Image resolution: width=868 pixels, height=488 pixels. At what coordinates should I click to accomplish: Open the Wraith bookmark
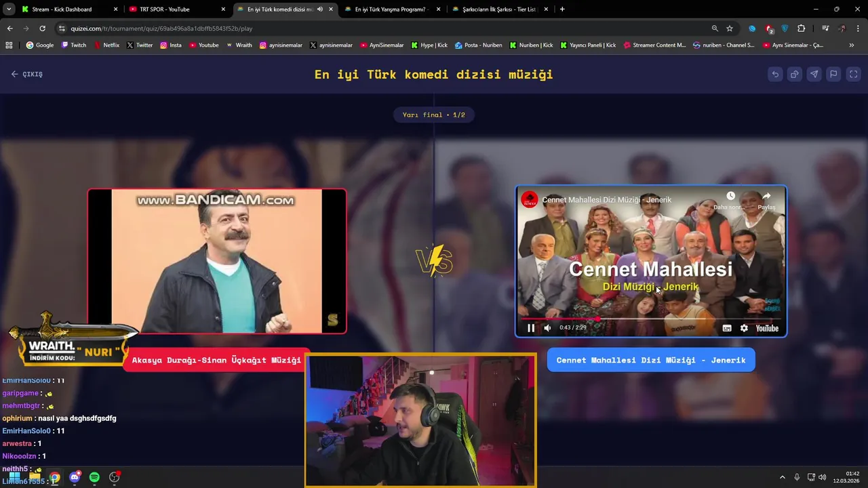(x=239, y=45)
